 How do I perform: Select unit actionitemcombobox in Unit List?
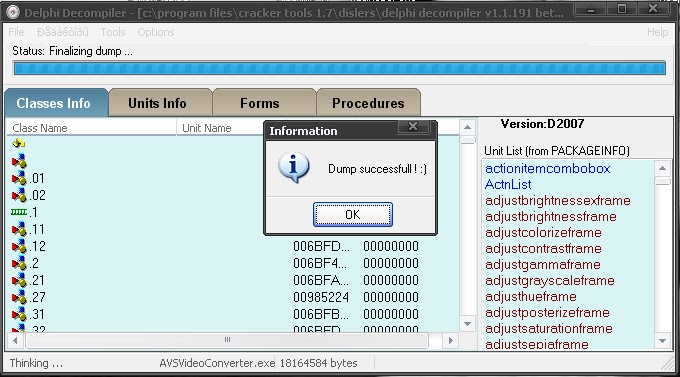coord(548,168)
